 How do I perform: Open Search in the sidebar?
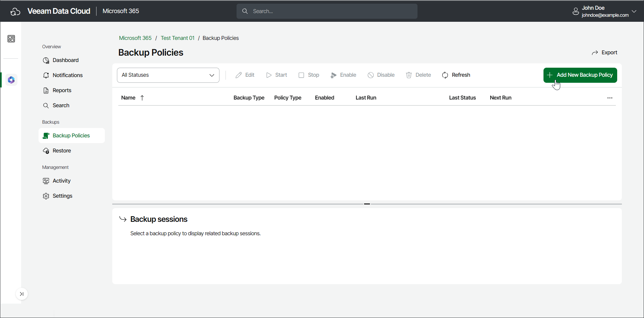pos(72,106)
